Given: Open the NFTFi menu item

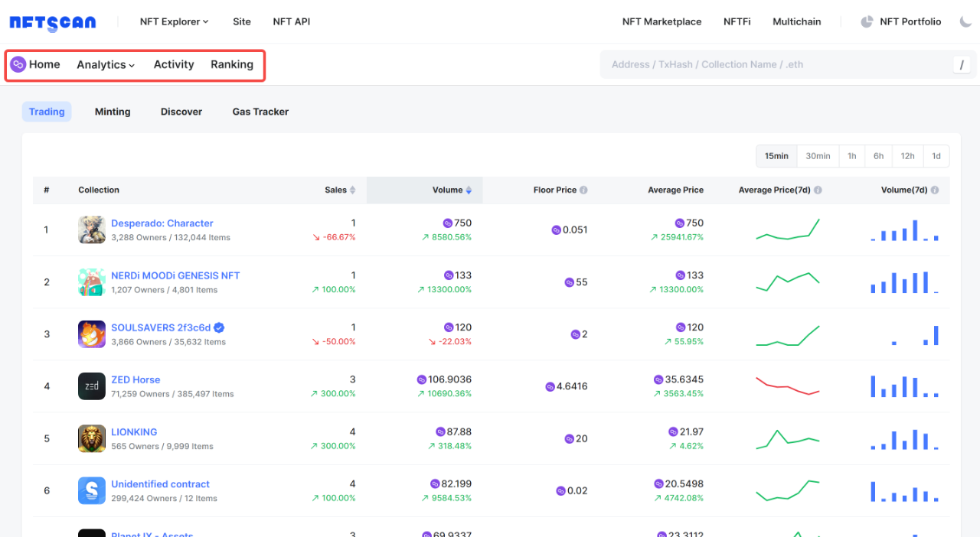Looking at the screenshot, I should [737, 21].
